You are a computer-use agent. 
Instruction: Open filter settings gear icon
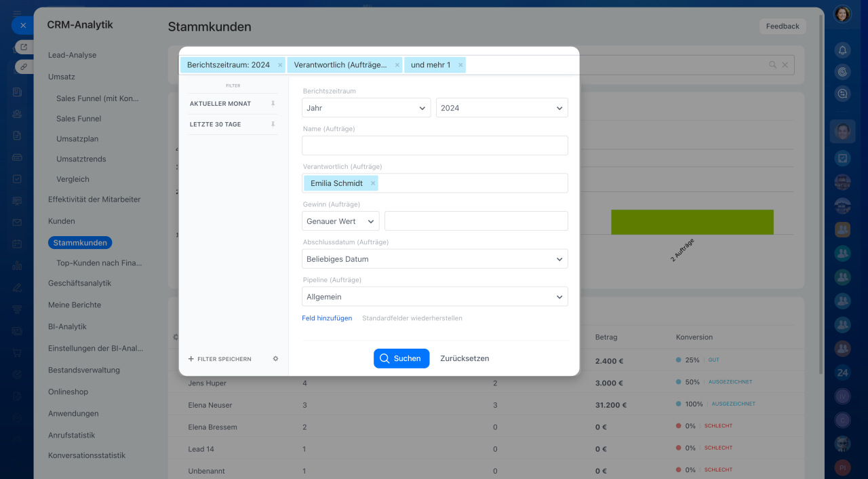pyautogui.click(x=275, y=359)
